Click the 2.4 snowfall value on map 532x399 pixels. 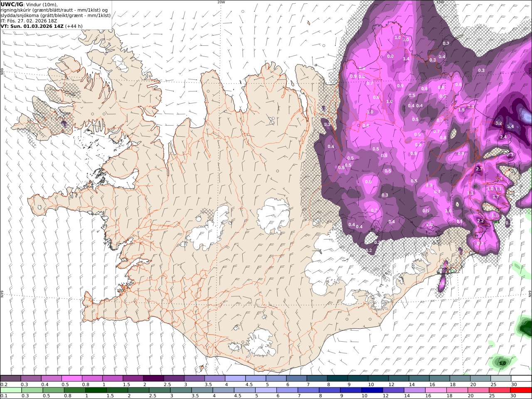click(503, 137)
